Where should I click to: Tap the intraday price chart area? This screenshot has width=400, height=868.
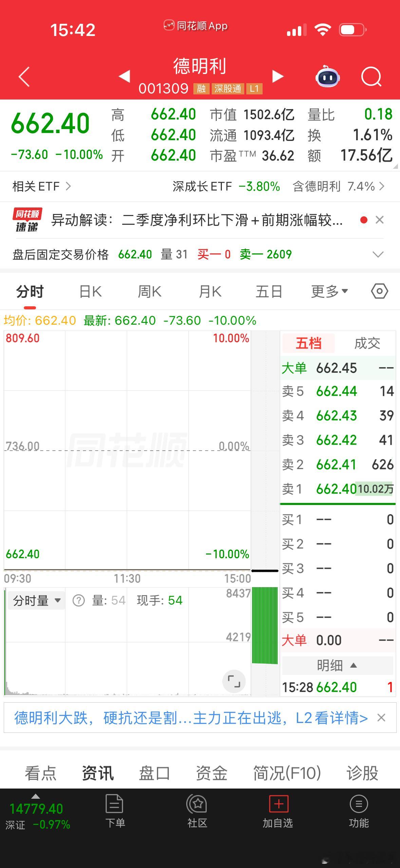click(x=127, y=451)
